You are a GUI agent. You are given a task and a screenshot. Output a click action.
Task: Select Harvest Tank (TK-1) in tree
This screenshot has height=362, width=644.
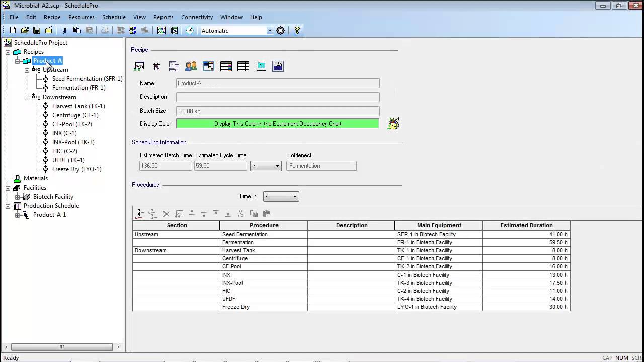(78, 106)
